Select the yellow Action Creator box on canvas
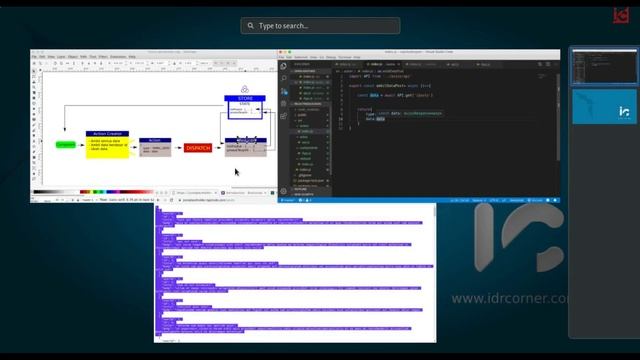This screenshot has height=360, width=640. 107,144
